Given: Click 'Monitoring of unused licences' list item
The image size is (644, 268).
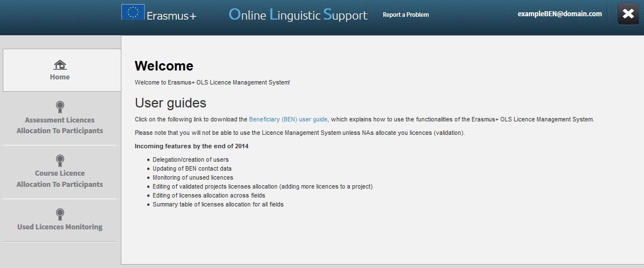Looking at the screenshot, I should click(x=193, y=178).
